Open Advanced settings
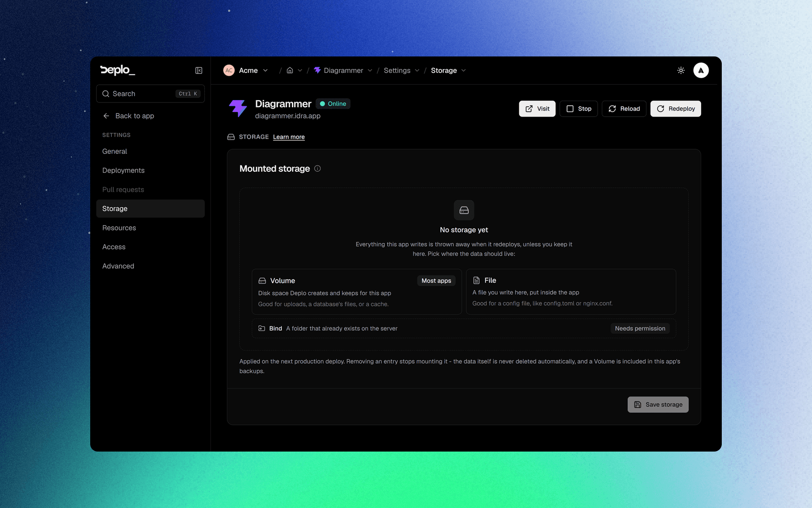The height and width of the screenshot is (508, 812). 150,266
